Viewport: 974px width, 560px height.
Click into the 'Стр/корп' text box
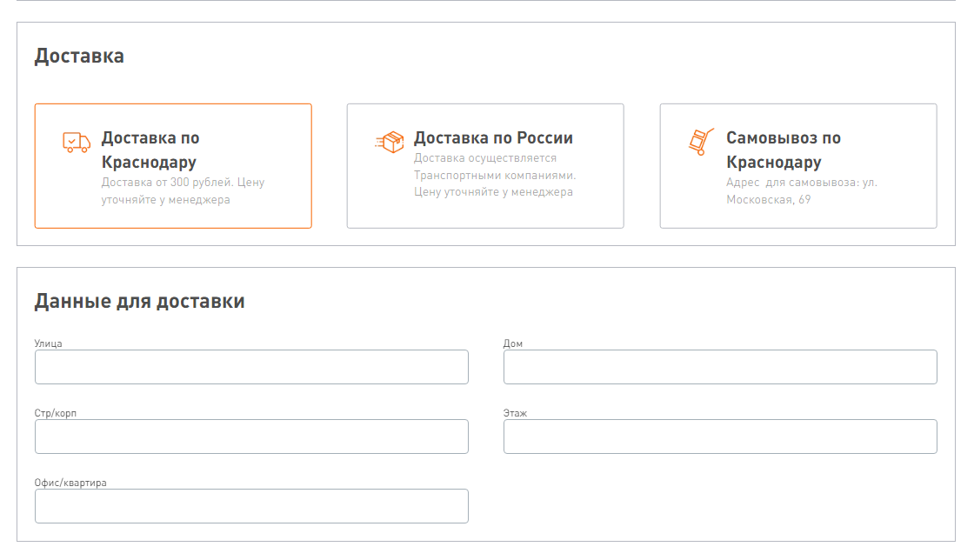tap(251, 437)
